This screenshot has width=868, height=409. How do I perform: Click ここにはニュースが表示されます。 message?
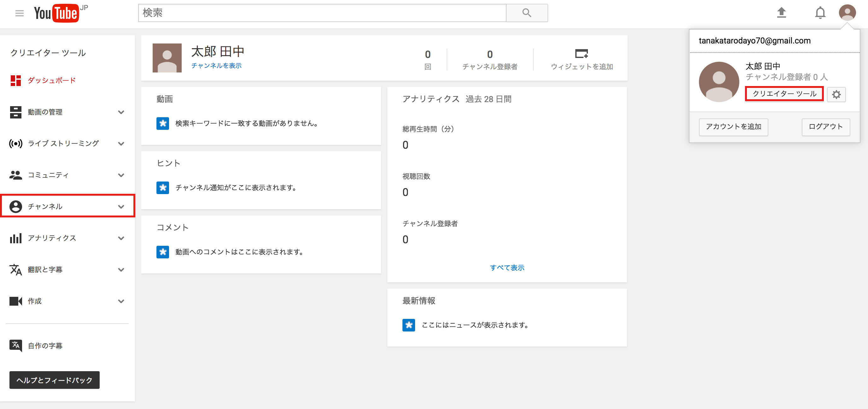(475, 325)
